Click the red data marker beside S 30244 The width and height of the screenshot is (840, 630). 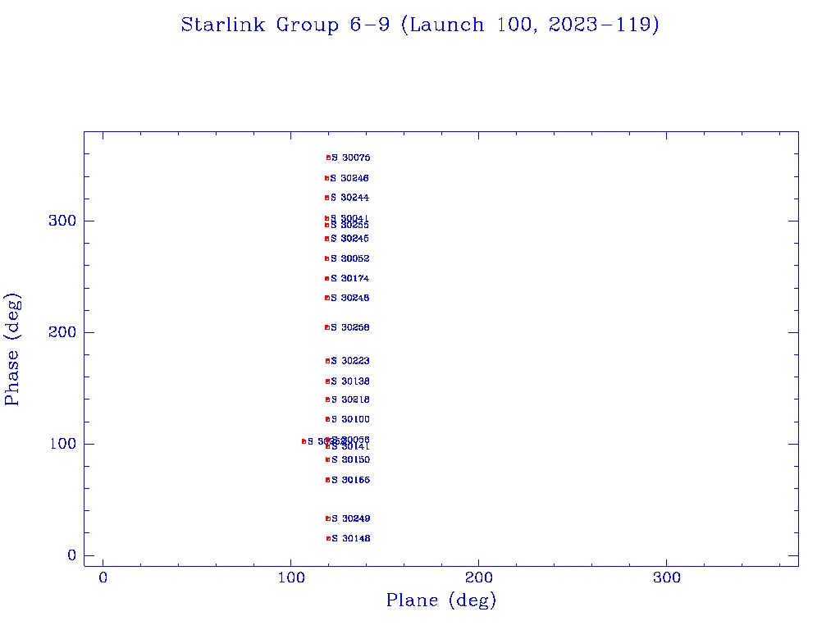click(326, 198)
